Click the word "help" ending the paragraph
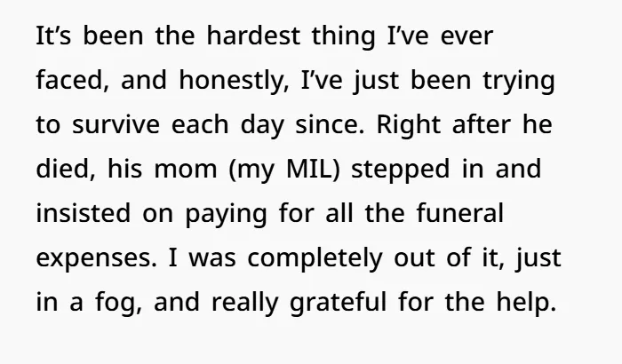622x364 pixels. [522, 302]
